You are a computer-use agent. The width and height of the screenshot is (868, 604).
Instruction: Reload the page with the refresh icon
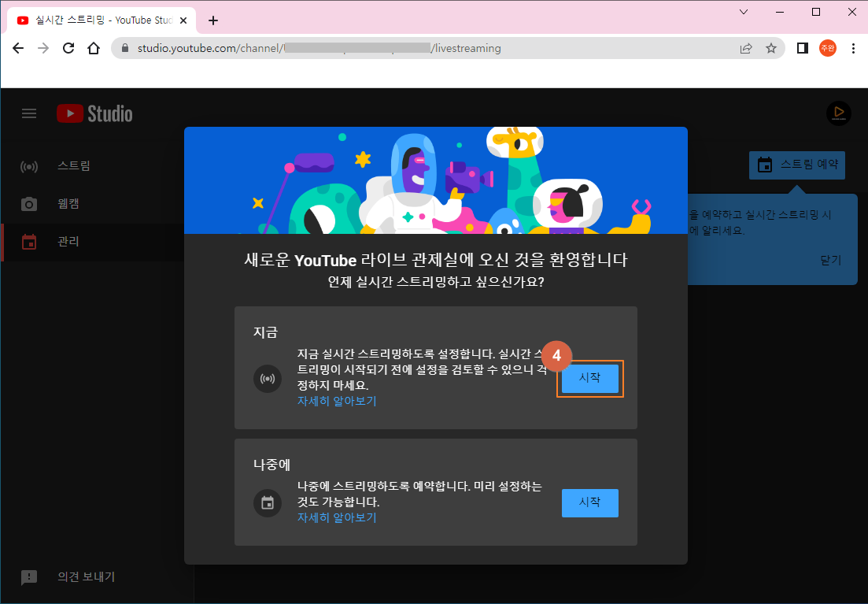(68, 48)
